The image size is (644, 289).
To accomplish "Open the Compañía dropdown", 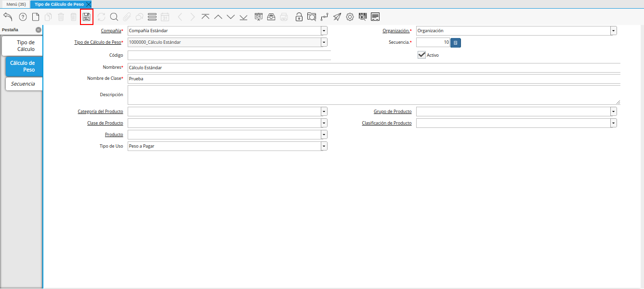I will pyautogui.click(x=324, y=31).
